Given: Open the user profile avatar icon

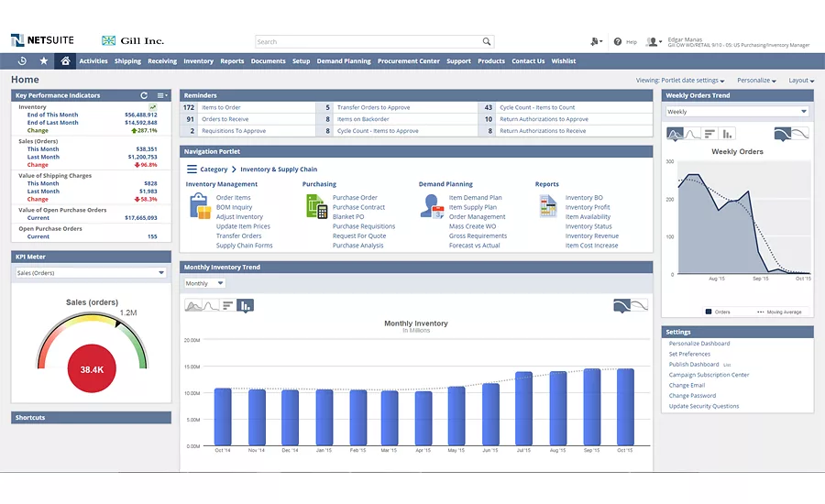Looking at the screenshot, I should pyautogui.click(x=654, y=41).
